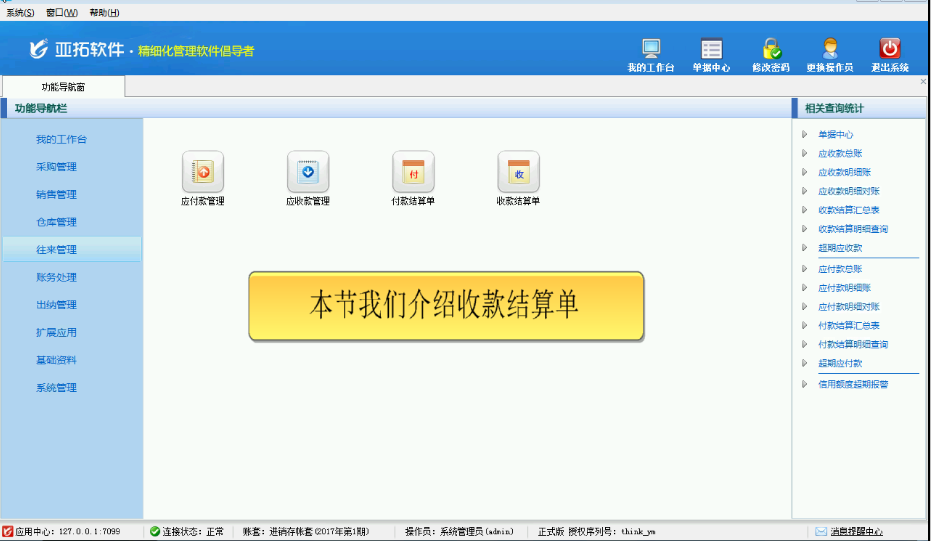Select 采购管理 in the navigation sidebar
This screenshot has height=541, width=931.
[56, 167]
